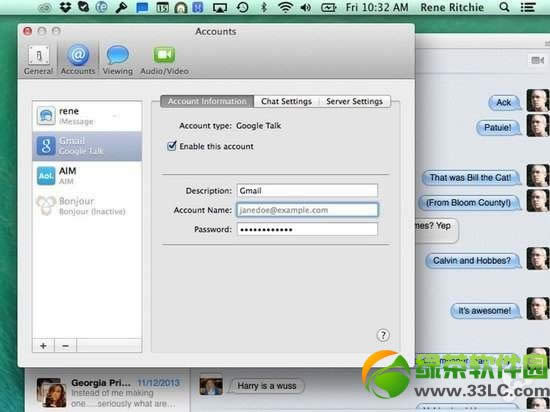Select the Gmail Google Talk account
The width and height of the screenshot is (550, 412).
coord(87,146)
